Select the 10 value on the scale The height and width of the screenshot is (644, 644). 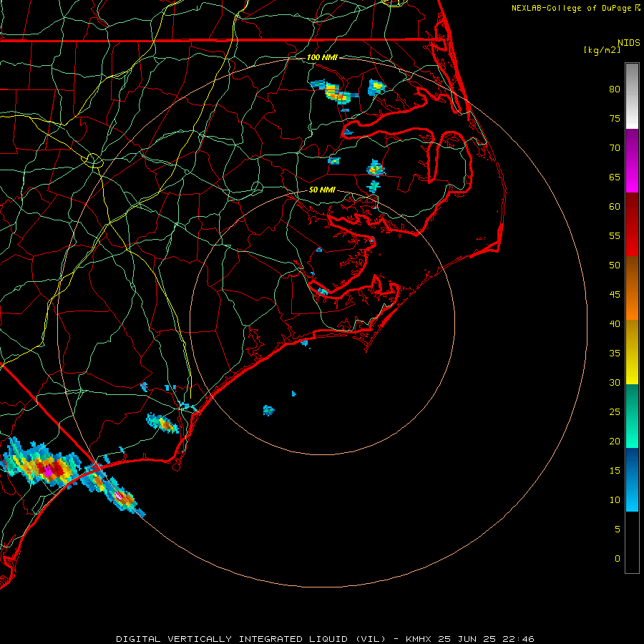[615, 500]
